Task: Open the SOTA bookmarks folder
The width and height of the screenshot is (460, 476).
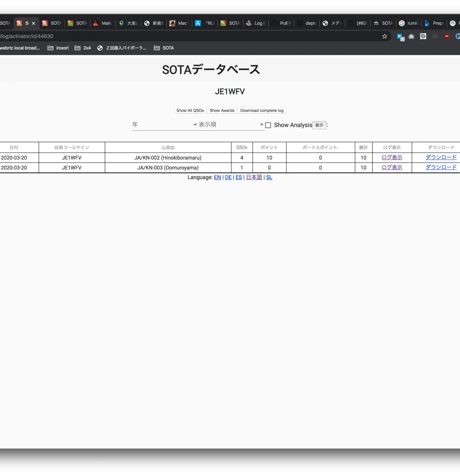Action: 164,48
